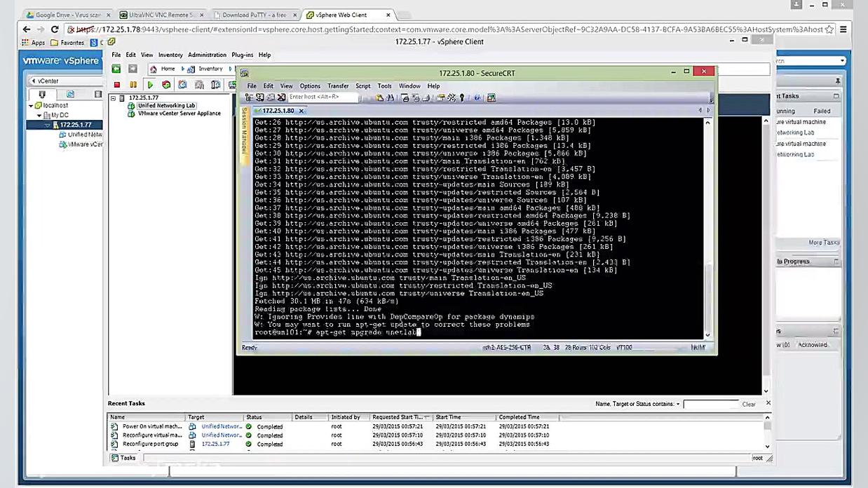Bookmark page with the star icon
The image size is (868, 488).
829,29
